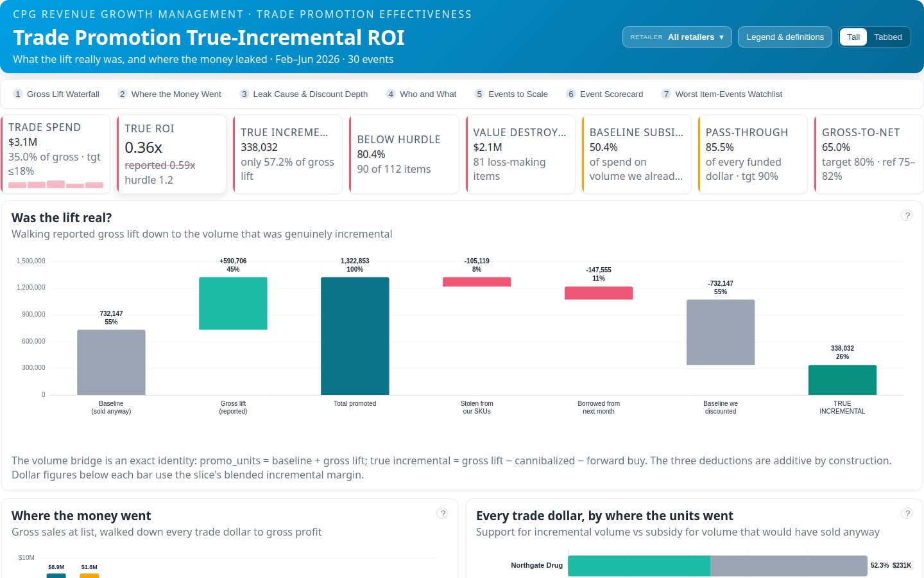Click the '-105,119' cannibalization label
The image size is (924, 578).
pos(477,261)
